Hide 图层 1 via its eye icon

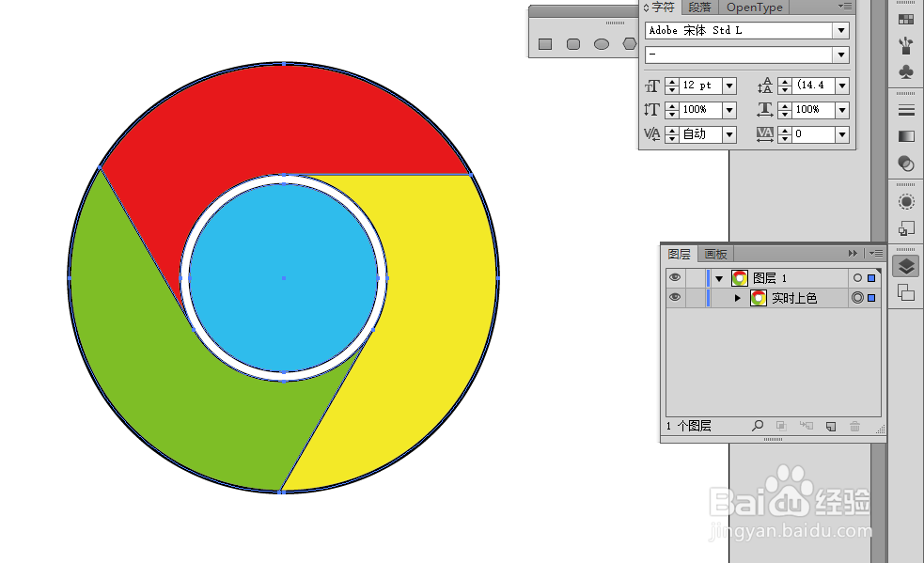click(675, 277)
